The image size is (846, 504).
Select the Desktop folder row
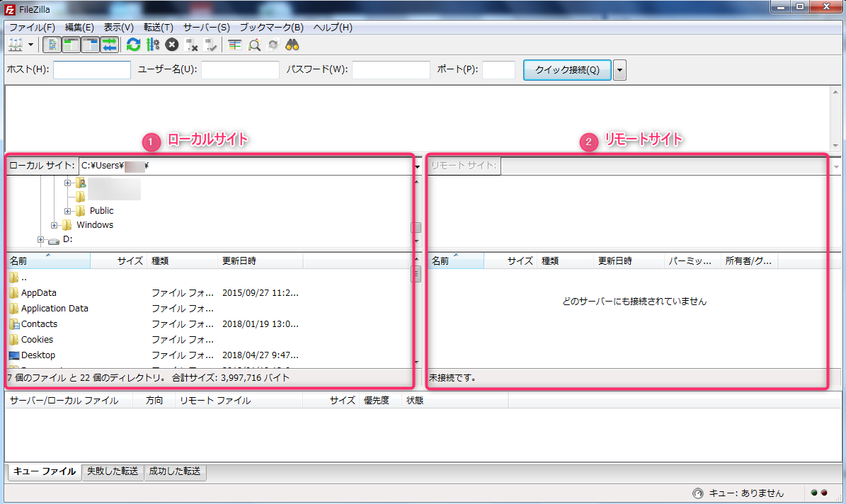pos(209,355)
